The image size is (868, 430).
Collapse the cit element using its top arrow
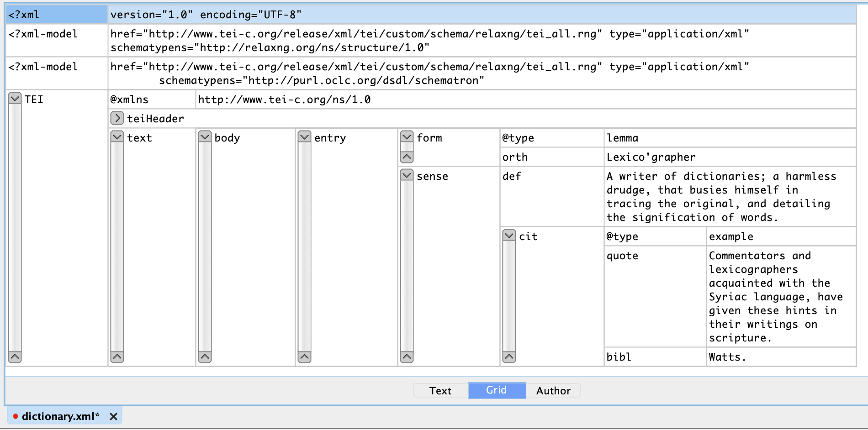point(509,236)
